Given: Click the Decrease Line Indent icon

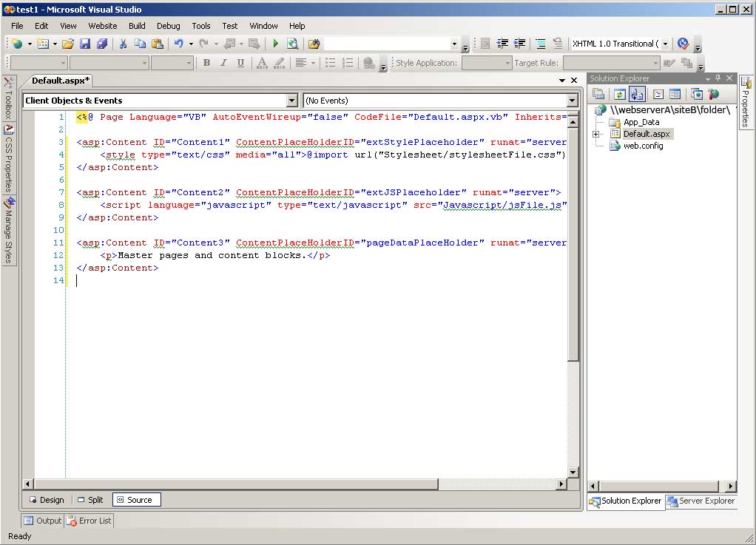Looking at the screenshot, I should [x=502, y=44].
